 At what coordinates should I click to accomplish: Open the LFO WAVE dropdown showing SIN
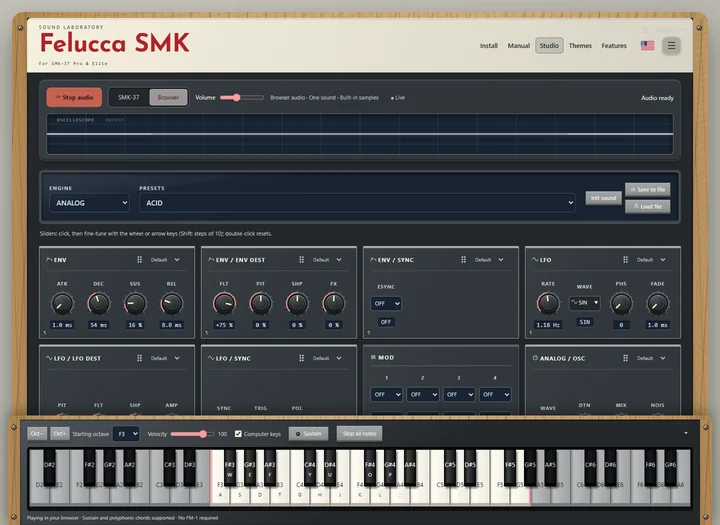click(x=585, y=302)
